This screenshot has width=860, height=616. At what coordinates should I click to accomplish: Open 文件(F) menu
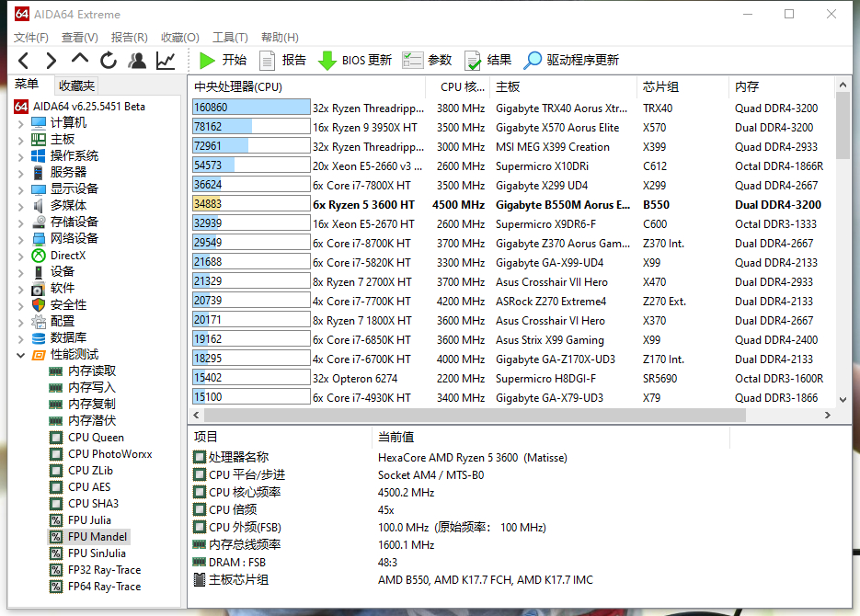tap(30, 38)
